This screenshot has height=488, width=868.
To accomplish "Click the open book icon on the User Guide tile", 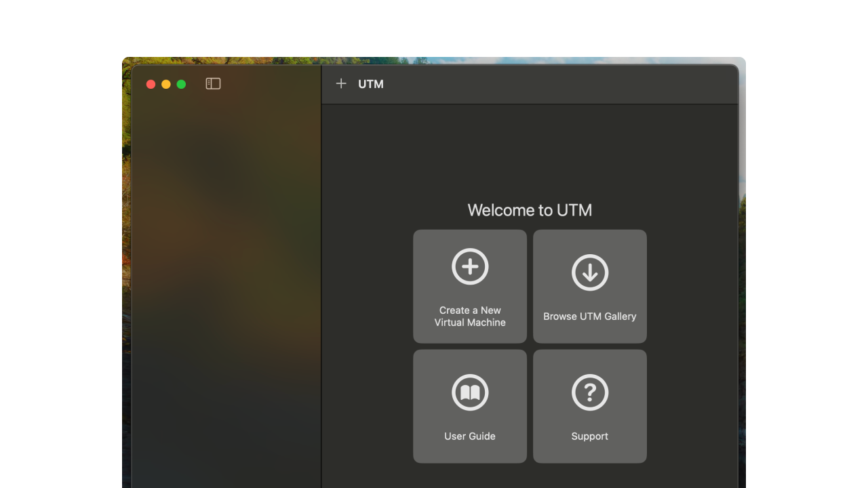I will pyautogui.click(x=469, y=392).
